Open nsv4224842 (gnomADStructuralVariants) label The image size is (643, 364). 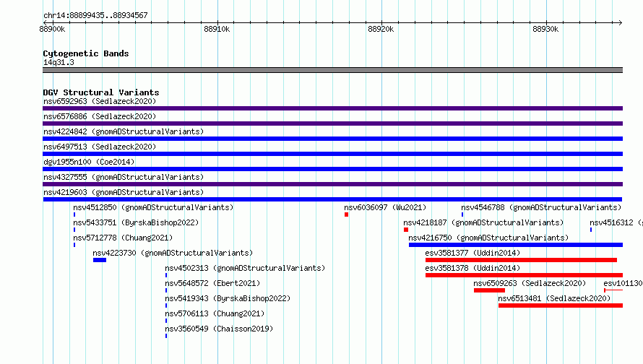click(124, 131)
